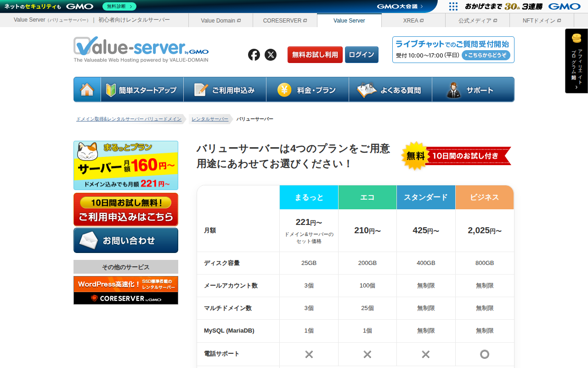Click 10日間お試し無料 application banner
Screen dimensions: 588x368
pos(126,209)
